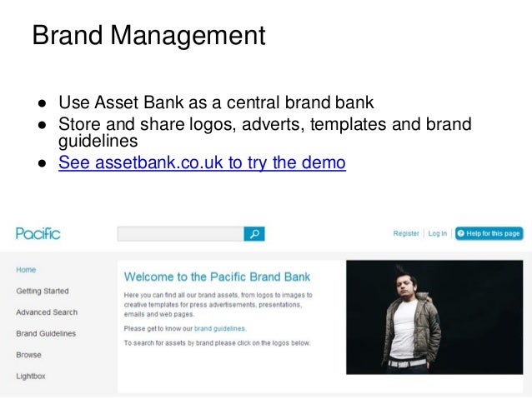Click the Pacific logo

coord(38,233)
